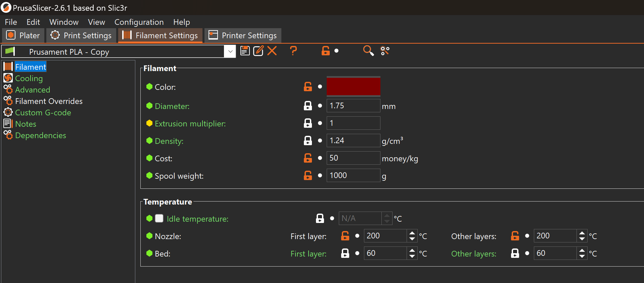This screenshot has width=644, height=283.
Task: Open the Dependencies page
Action: point(41,135)
